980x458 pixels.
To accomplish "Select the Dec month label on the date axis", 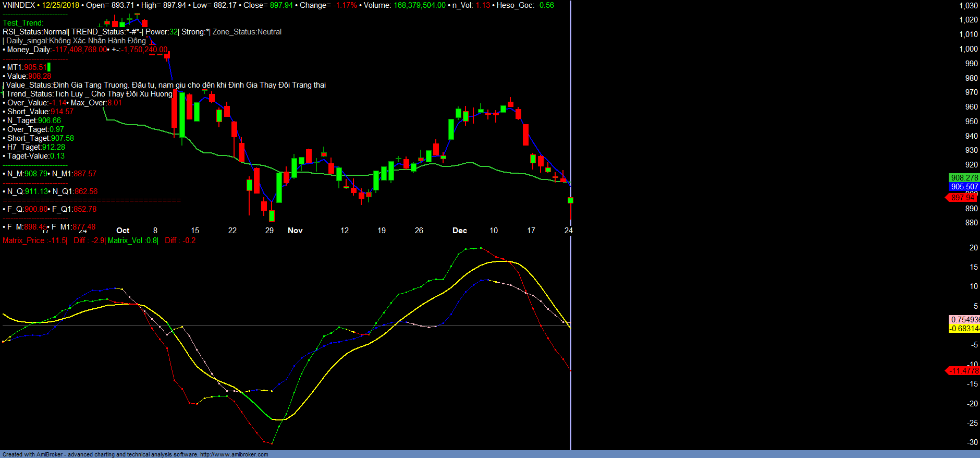I will 459,231.
